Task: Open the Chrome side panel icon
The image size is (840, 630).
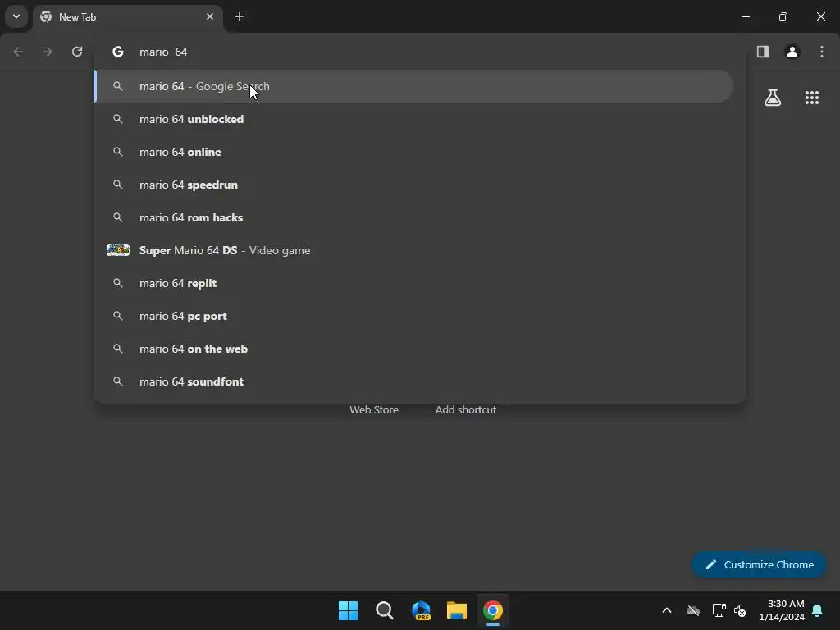Action: click(x=762, y=52)
